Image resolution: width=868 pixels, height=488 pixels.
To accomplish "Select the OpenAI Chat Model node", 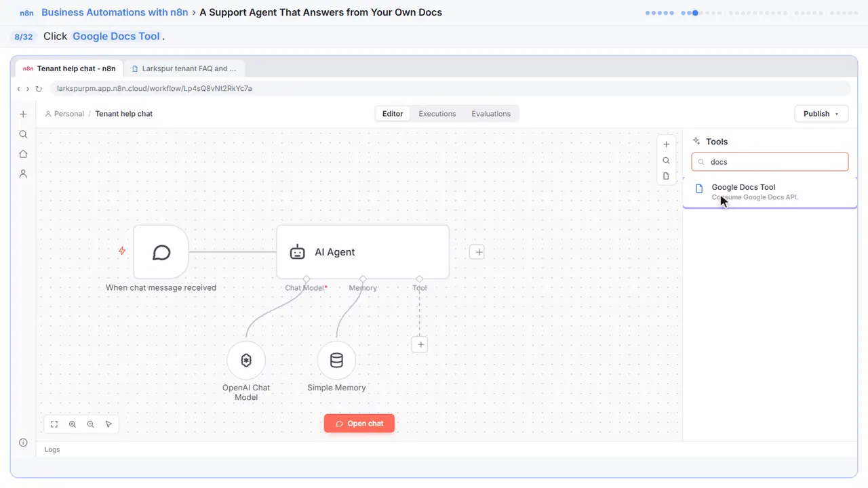I will (x=246, y=361).
